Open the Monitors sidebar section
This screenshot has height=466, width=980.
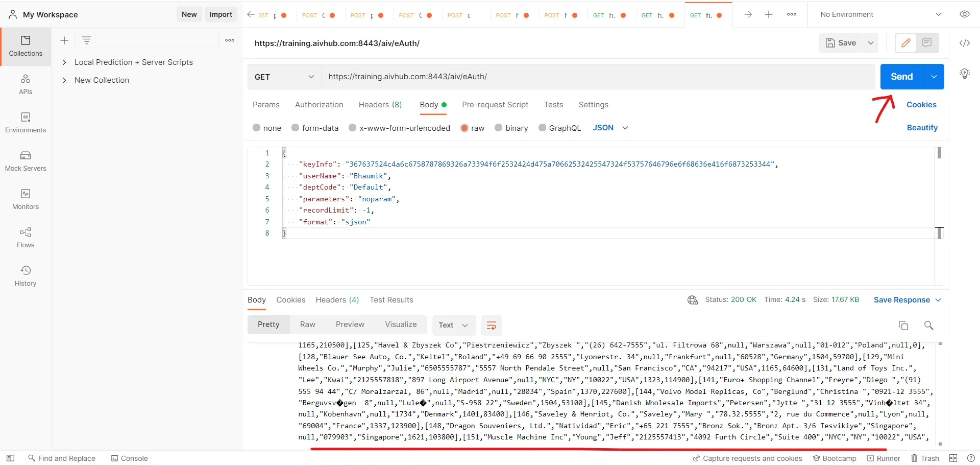click(26, 200)
